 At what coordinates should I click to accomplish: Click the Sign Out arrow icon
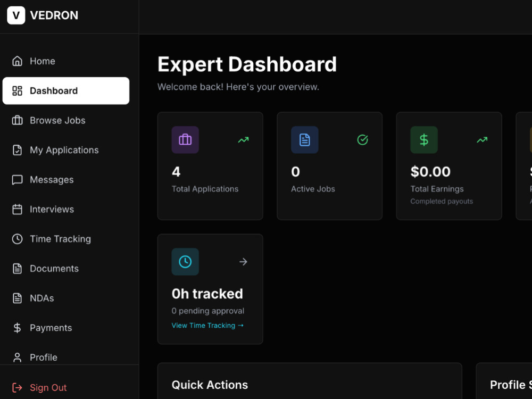pyautogui.click(x=18, y=387)
